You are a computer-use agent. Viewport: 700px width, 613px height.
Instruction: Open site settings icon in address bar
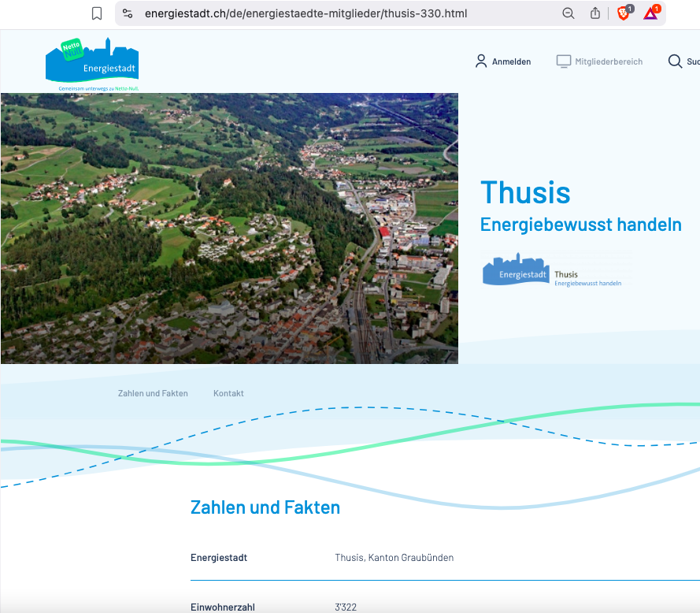(128, 13)
